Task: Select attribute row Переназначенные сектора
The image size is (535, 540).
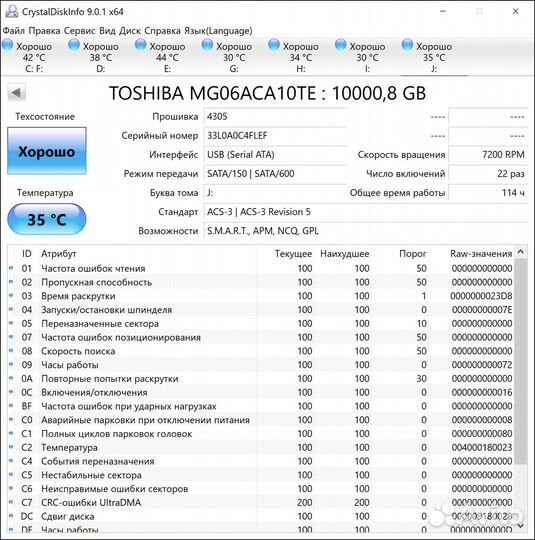Action: tap(261, 323)
